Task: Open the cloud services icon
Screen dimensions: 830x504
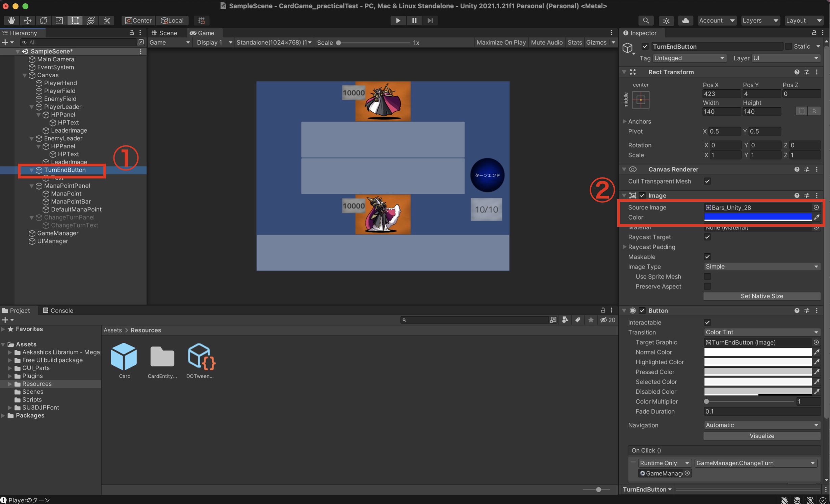Action: (685, 20)
